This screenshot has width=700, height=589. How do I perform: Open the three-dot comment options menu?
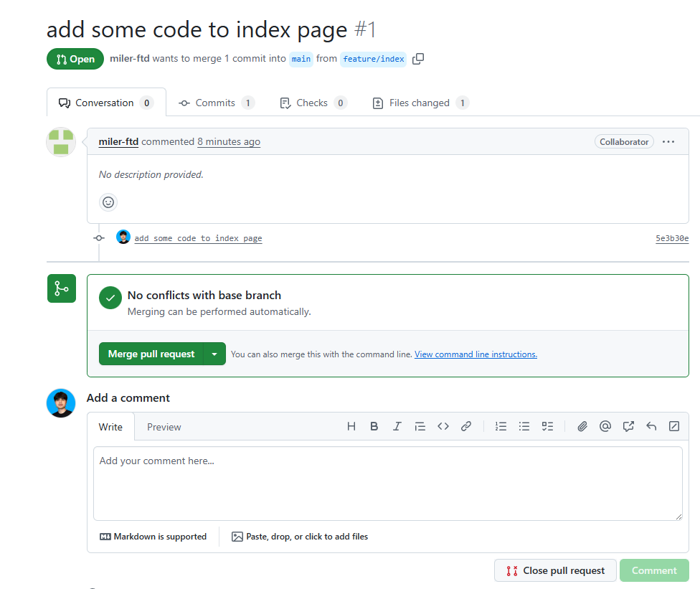(x=668, y=142)
